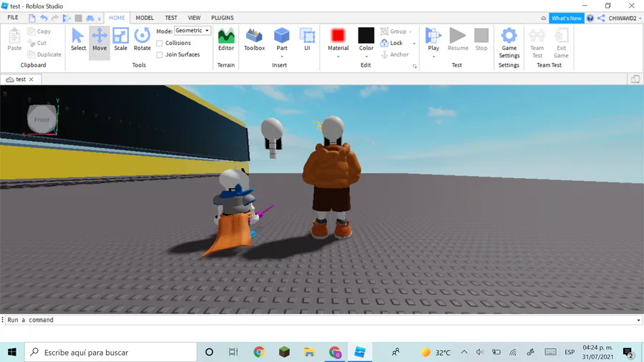Switch to the TEST ribbon tab
The image size is (644, 362).
click(x=171, y=18)
